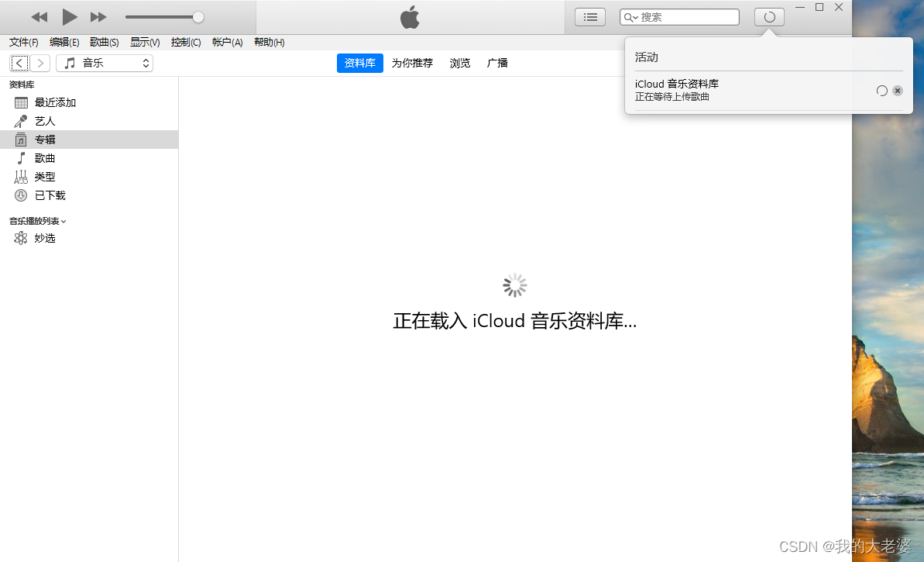924x562 pixels.
Task: Switch to the 广播 tab
Action: (x=497, y=63)
